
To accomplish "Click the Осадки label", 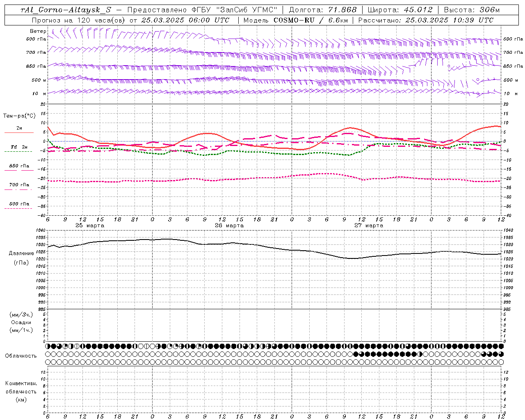I will point(21,322).
